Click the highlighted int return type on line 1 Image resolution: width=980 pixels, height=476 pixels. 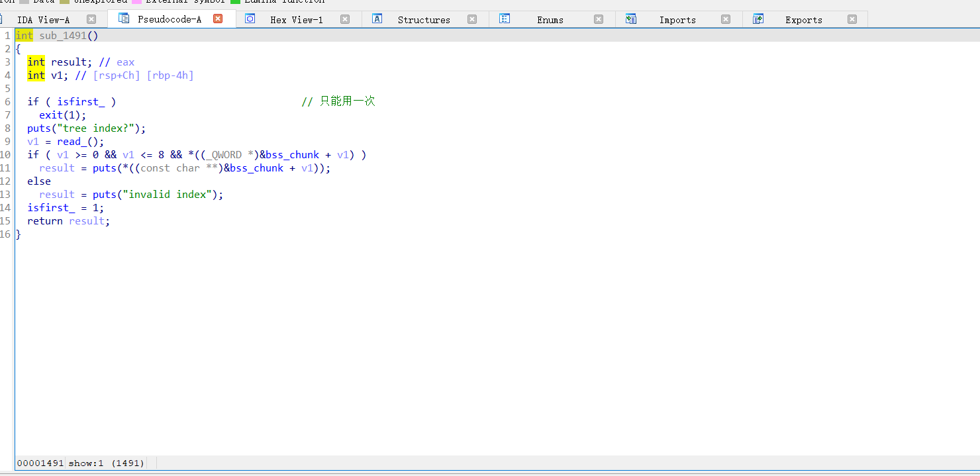pos(24,36)
